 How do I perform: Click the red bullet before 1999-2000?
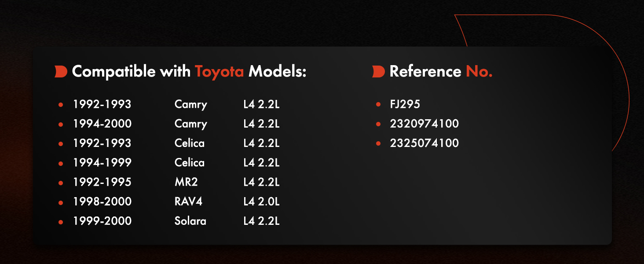point(61,221)
